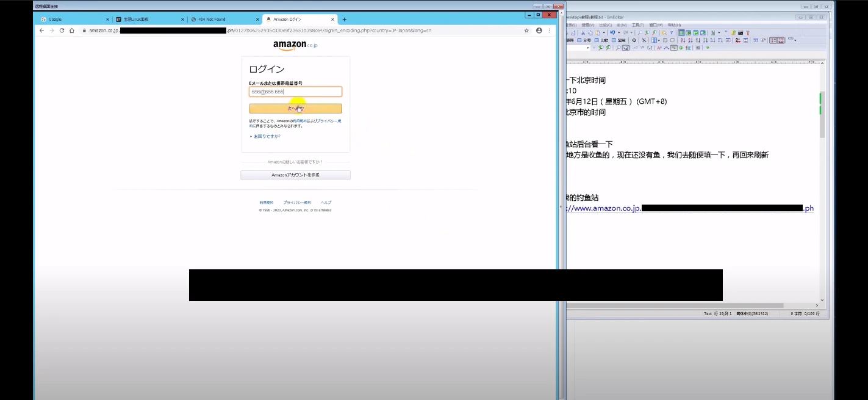Click the amazon.co.jp logo
The height and width of the screenshot is (400, 868).
tap(295, 45)
